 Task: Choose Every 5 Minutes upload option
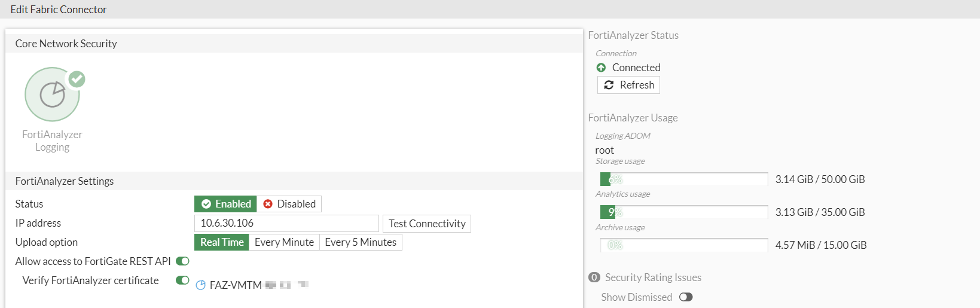pos(361,242)
